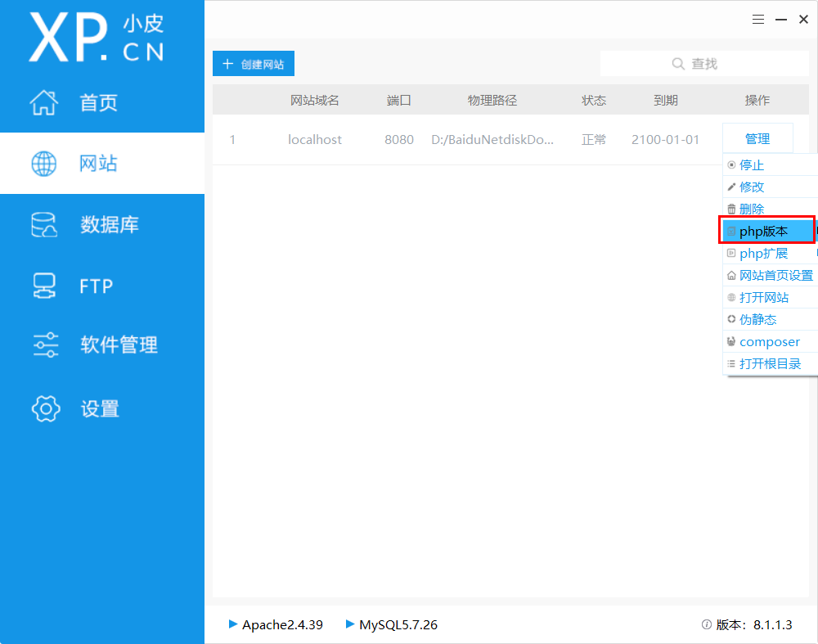Click the MySQL5.7.26 status label
Image resolution: width=818 pixels, height=644 pixels.
[x=398, y=624]
